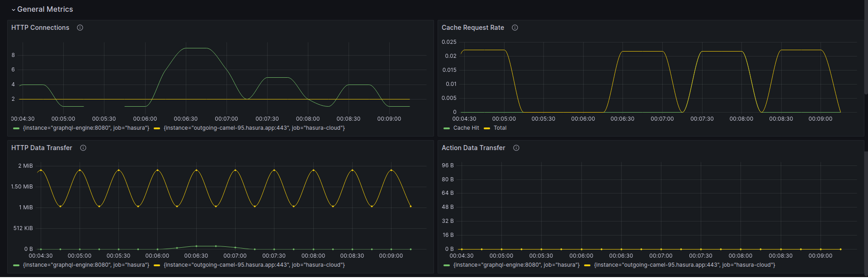Open the Cache Request Rate panel menu
Image resolution: width=868 pixels, height=278 pixels.
coord(472,28)
